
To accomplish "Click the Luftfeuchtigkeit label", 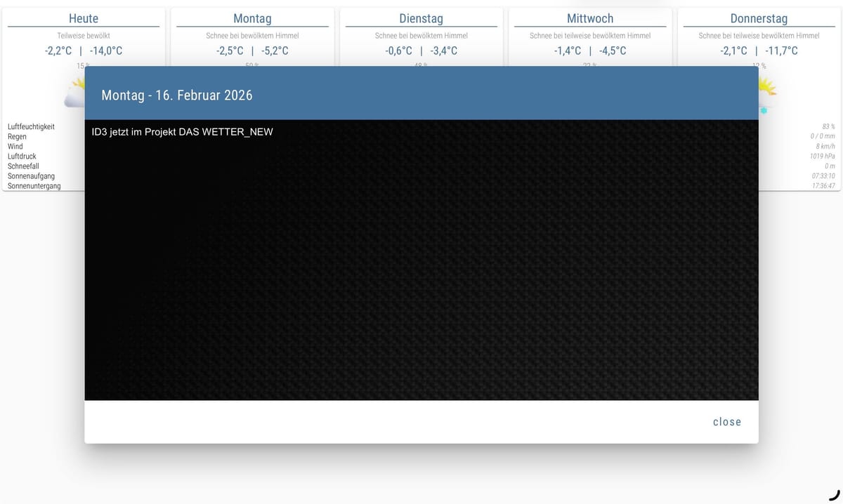I will coord(31,127).
